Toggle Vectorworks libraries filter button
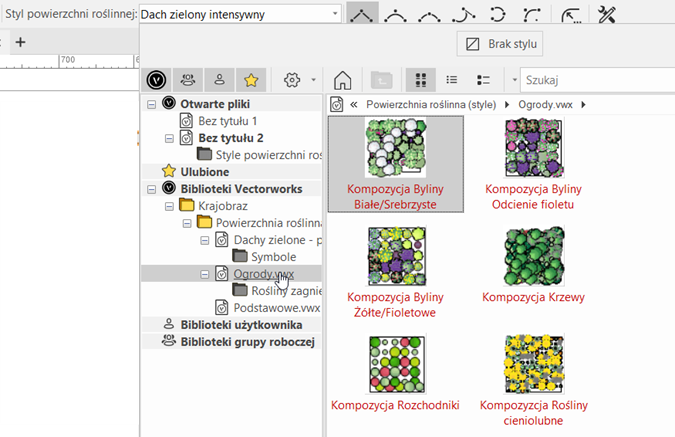 point(155,80)
